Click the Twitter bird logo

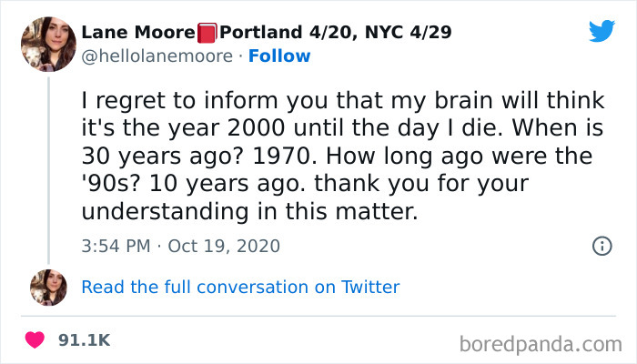602,32
